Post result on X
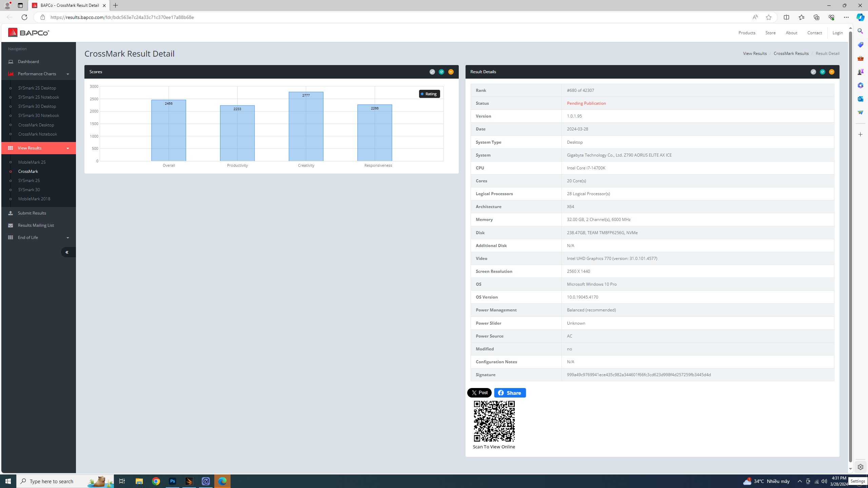Screen dimensions: 868x488 point(479,393)
